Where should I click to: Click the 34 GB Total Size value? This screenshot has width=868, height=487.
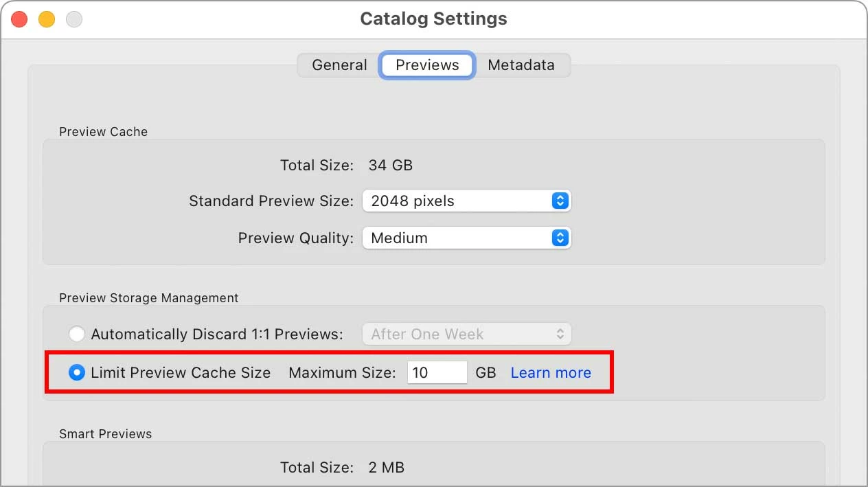tap(390, 166)
